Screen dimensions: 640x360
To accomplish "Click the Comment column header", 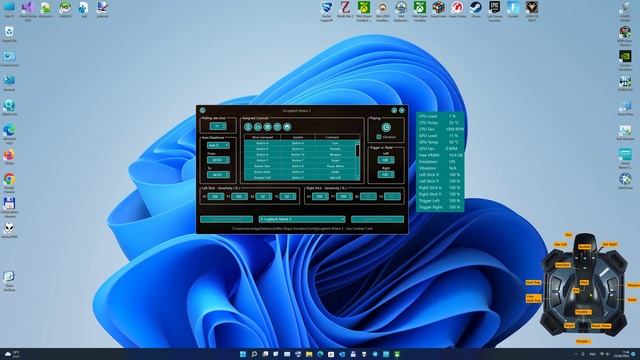I will 332,138.
